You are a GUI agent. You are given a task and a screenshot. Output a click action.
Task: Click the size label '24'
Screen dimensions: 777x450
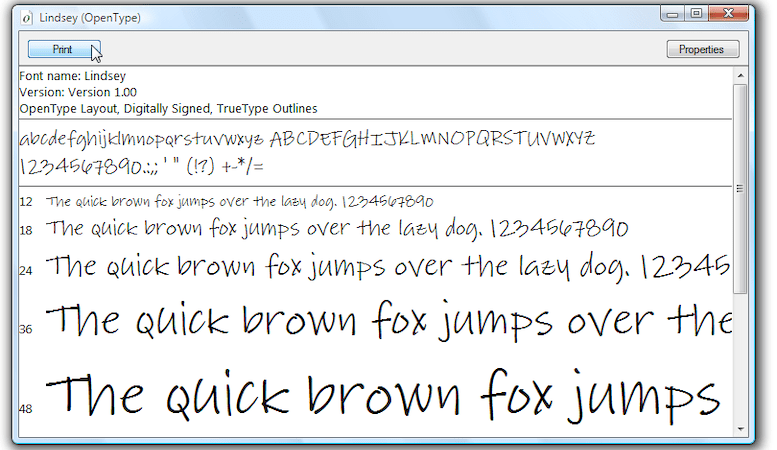[x=26, y=271]
